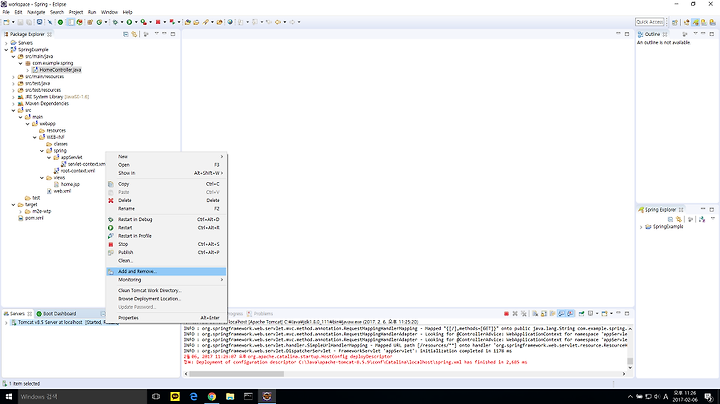Image resolution: width=720 pixels, height=404 pixels.
Task: Expand SpringExample in Spring Explorer
Action: [x=641, y=227]
